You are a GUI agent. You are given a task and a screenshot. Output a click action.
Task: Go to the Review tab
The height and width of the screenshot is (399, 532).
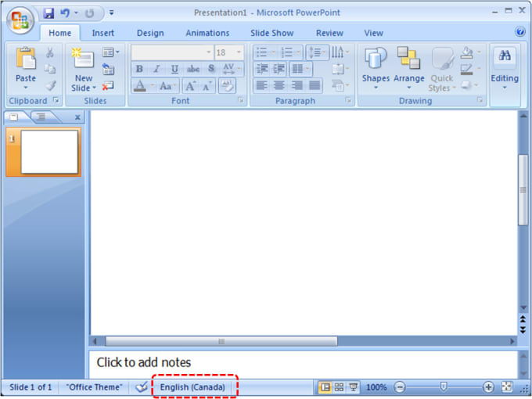click(329, 33)
